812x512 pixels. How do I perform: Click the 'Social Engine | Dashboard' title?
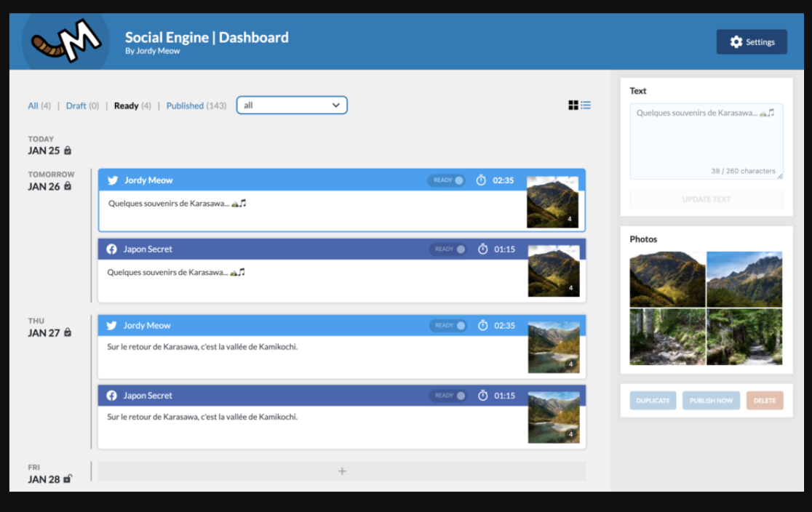[x=207, y=37]
